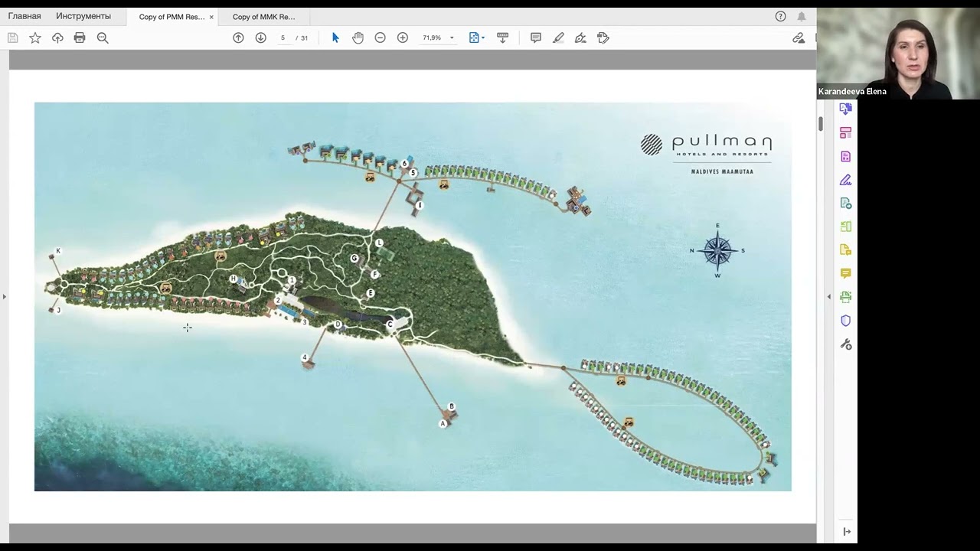Go to previous page arrow
This screenshot has width=980, height=551.
point(238,37)
